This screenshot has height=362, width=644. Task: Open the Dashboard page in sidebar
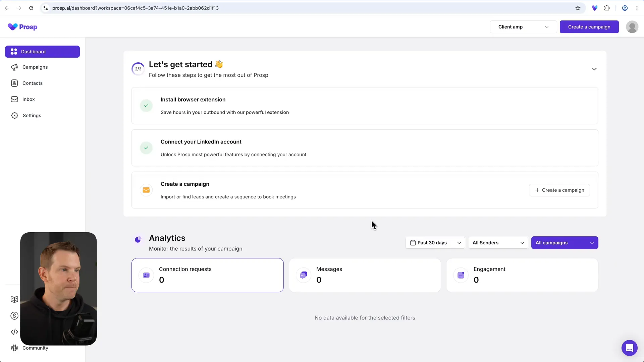pos(42,52)
